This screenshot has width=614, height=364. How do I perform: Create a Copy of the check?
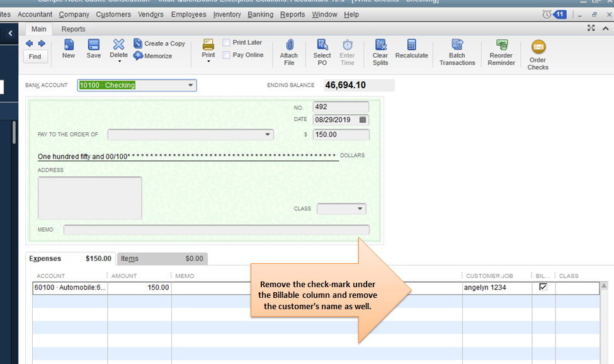pos(159,43)
